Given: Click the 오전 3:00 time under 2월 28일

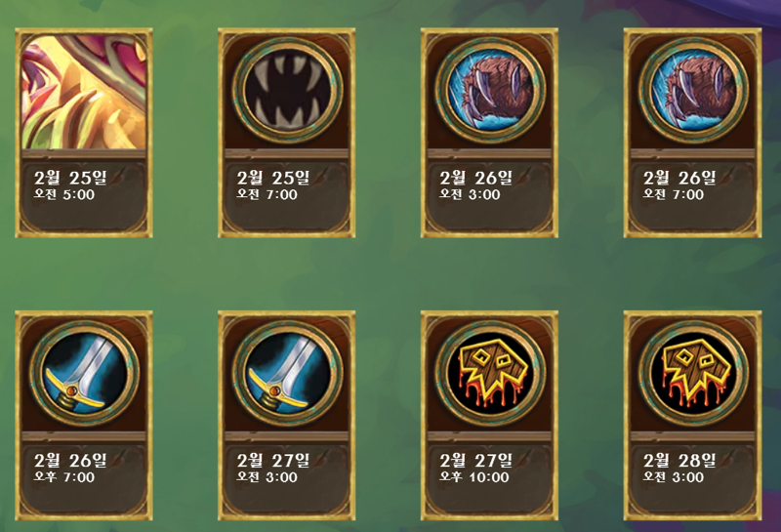Looking at the screenshot, I should pyautogui.click(x=673, y=477).
